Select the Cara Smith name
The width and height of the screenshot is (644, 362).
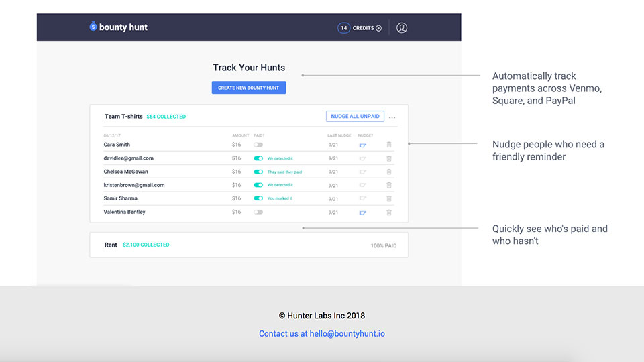117,145
